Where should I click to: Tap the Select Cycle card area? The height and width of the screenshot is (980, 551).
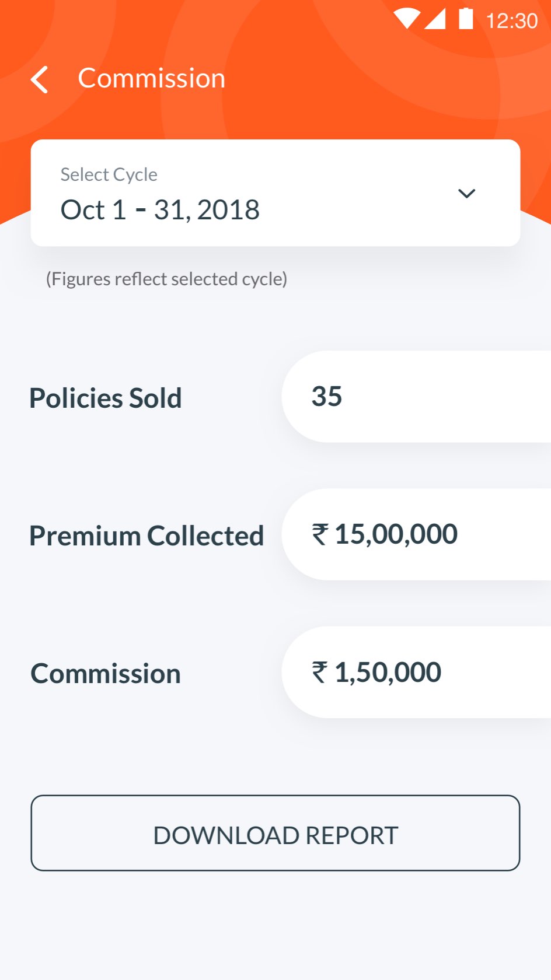(275, 192)
